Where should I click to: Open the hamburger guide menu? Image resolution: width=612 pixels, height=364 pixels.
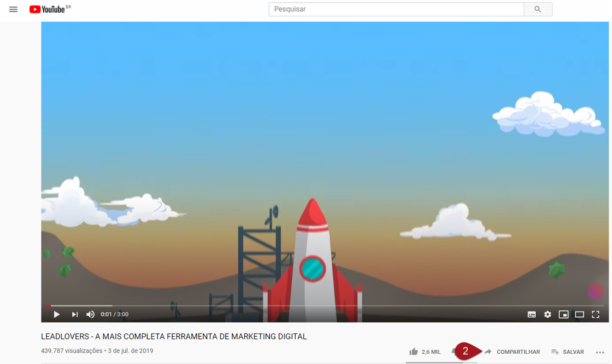pyautogui.click(x=13, y=10)
